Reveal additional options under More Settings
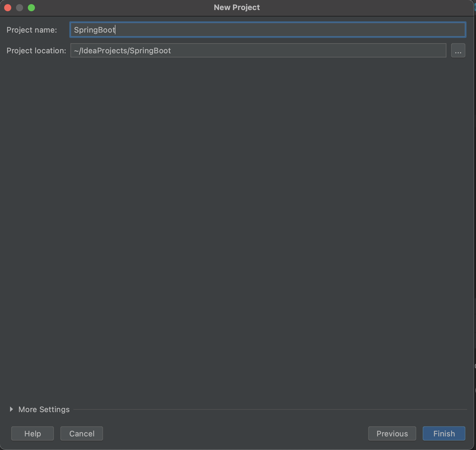The height and width of the screenshot is (450, 476). tap(43, 409)
